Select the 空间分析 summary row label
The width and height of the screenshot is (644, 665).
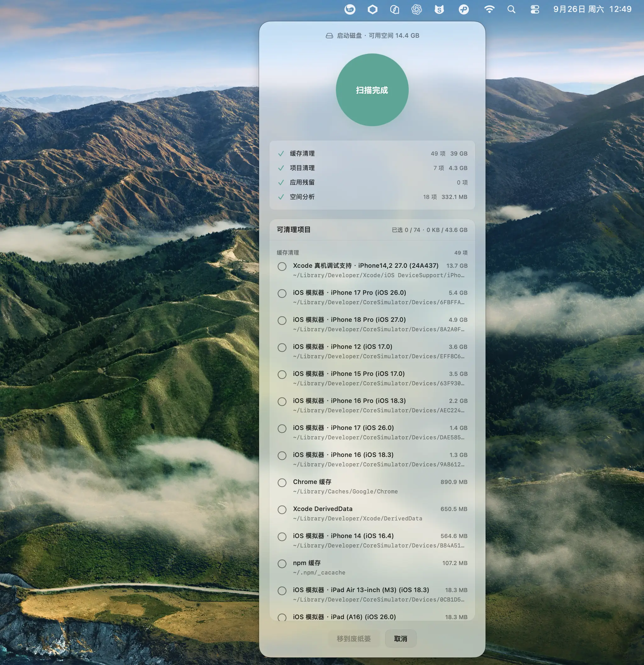point(302,197)
